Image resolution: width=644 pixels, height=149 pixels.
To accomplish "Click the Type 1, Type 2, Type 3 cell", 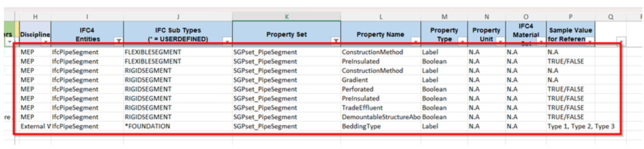I will (x=580, y=126).
